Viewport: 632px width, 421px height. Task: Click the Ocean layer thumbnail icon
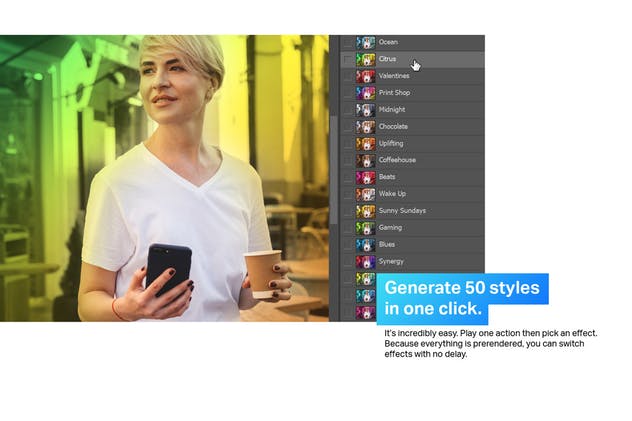[366, 42]
